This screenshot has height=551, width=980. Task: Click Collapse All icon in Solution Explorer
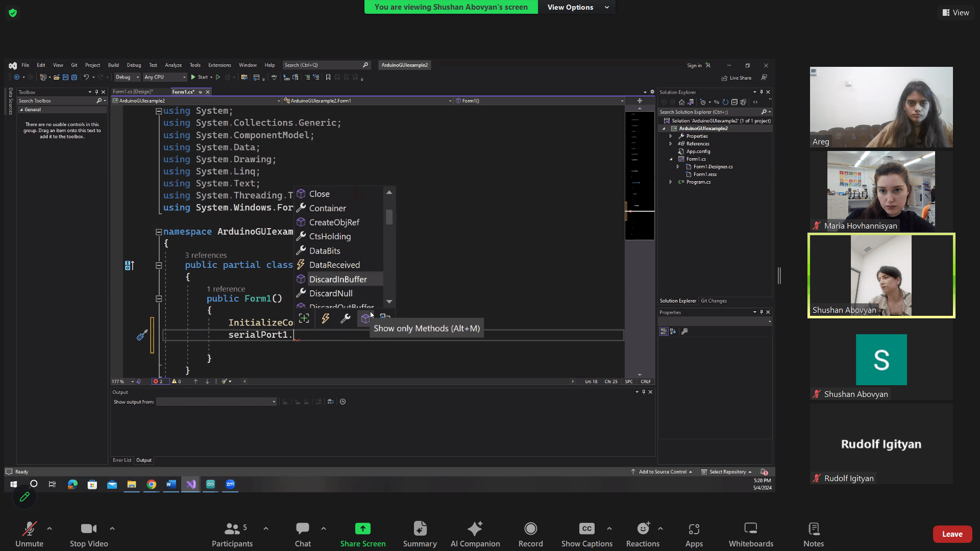pos(734,102)
